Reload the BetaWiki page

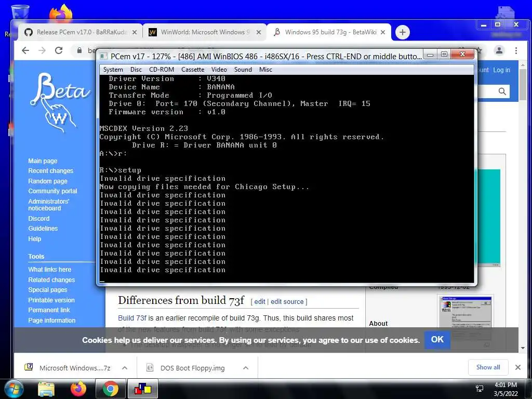pos(59,50)
